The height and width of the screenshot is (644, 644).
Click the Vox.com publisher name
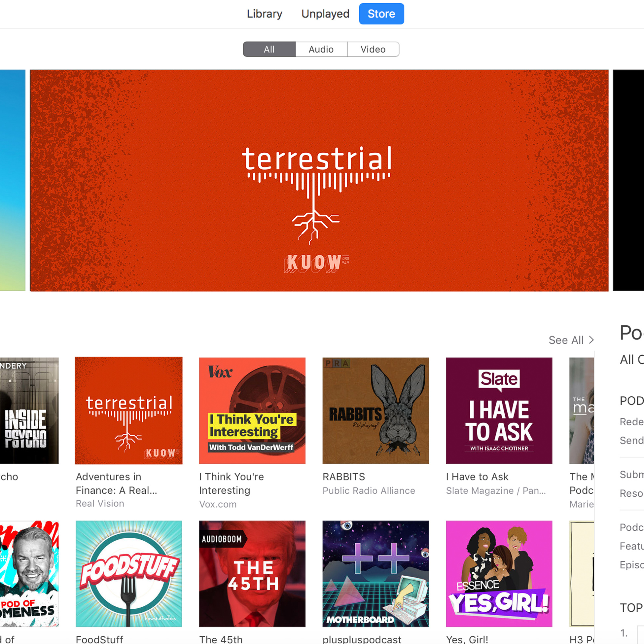pyautogui.click(x=218, y=504)
